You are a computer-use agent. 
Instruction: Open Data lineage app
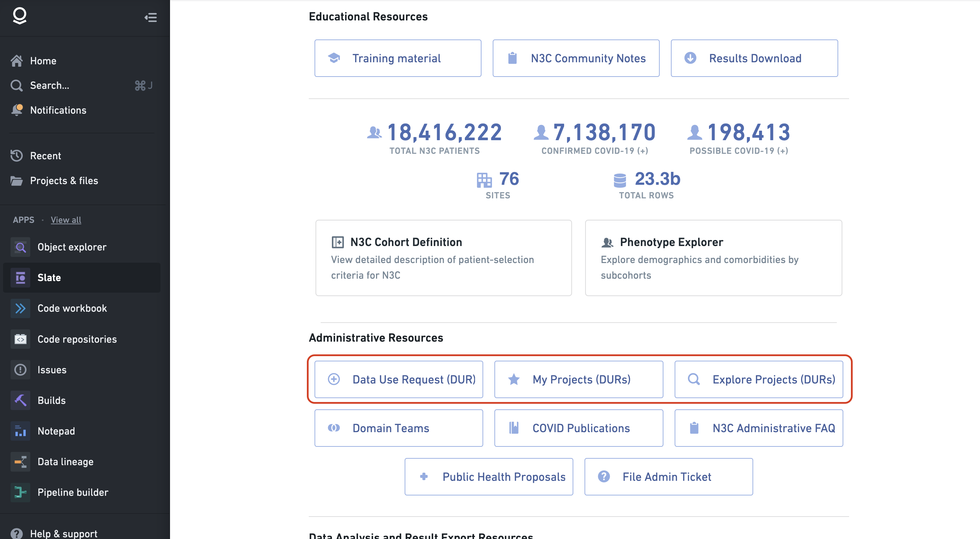65,461
